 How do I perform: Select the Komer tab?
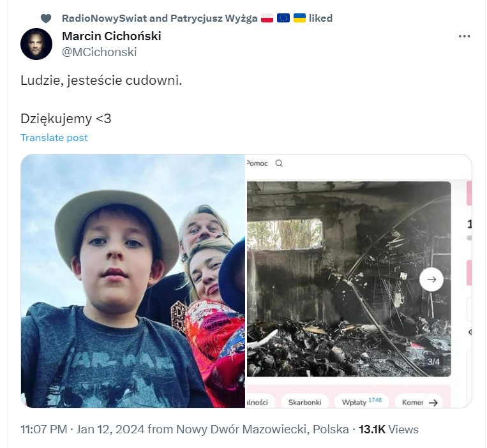(x=412, y=402)
